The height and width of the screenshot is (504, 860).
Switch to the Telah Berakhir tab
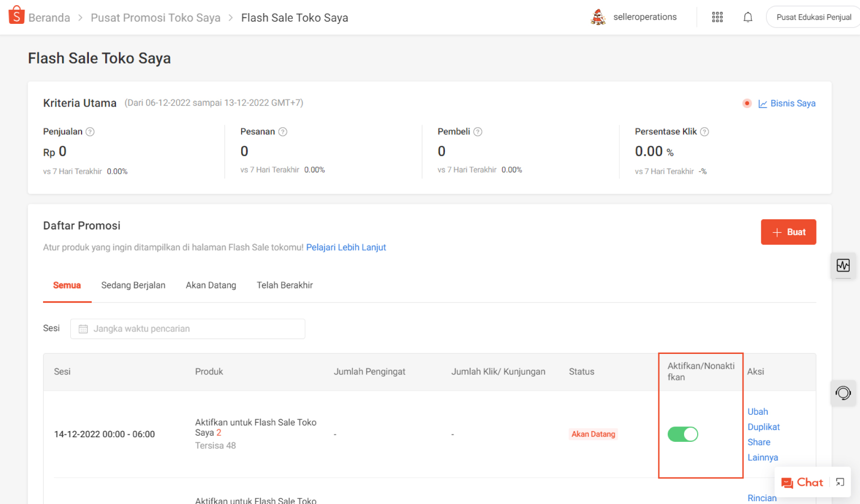[x=284, y=285]
